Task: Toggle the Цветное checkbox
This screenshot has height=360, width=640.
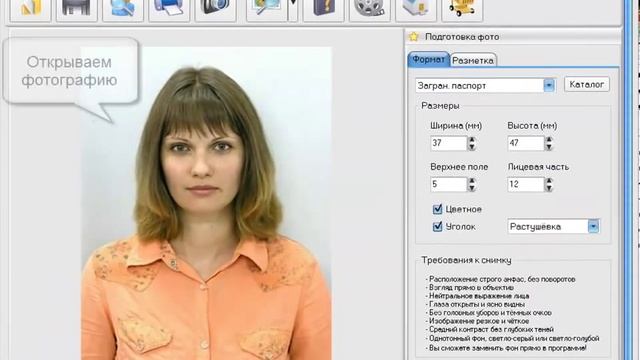Action: point(437,209)
